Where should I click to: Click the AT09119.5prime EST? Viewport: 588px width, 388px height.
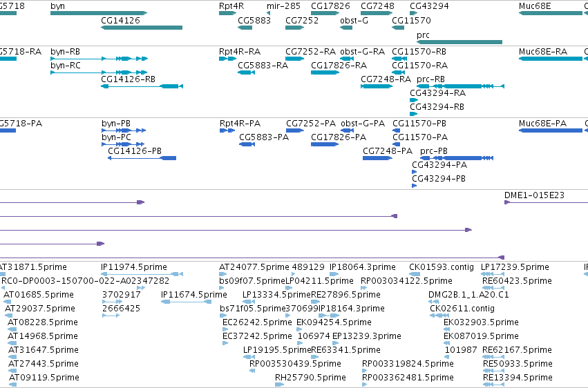click(x=13, y=385)
